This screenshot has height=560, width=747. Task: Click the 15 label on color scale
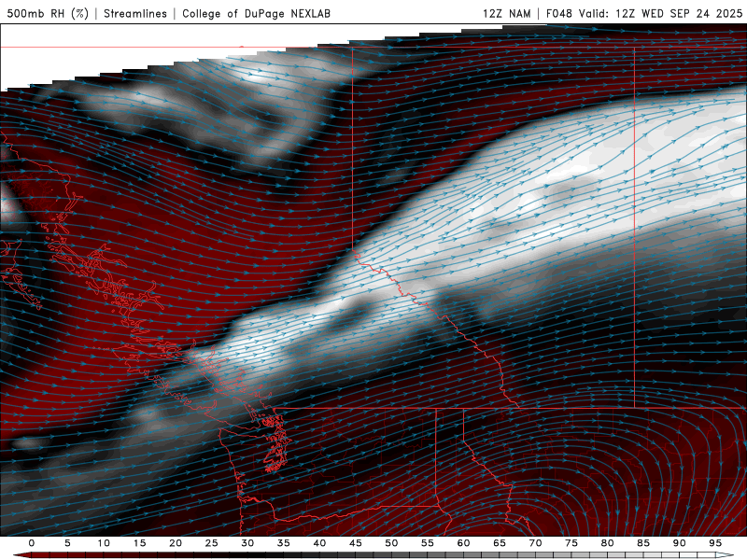click(x=139, y=543)
